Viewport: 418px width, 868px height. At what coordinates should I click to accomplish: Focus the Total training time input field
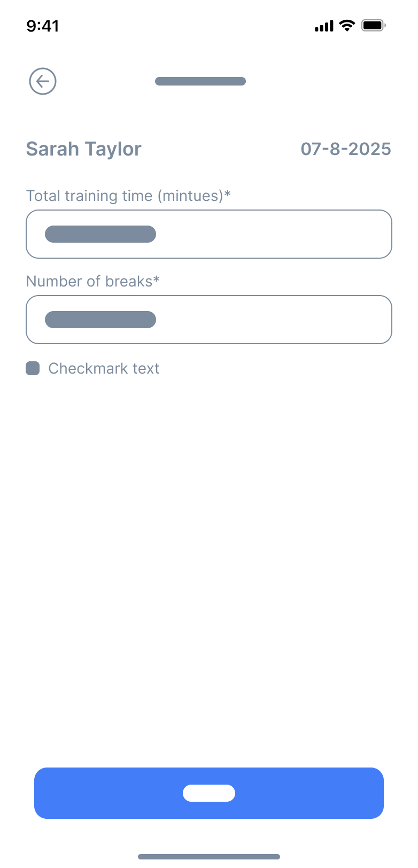tap(267, 234)
